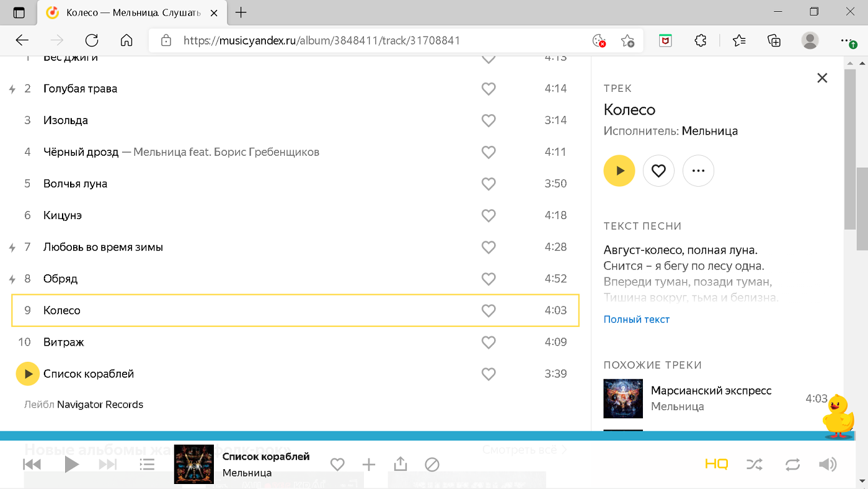Click the address bar URL
868x489 pixels.
[322, 41]
